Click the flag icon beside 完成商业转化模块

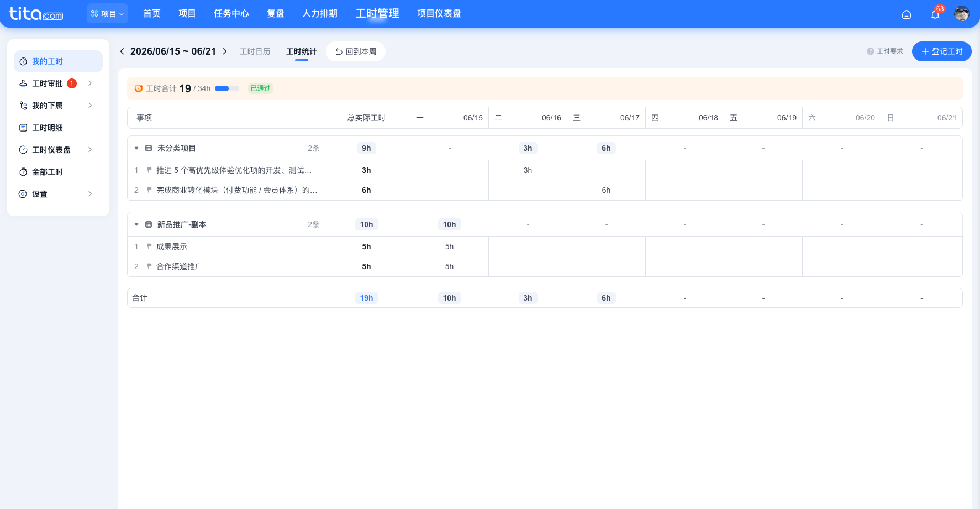click(x=149, y=190)
